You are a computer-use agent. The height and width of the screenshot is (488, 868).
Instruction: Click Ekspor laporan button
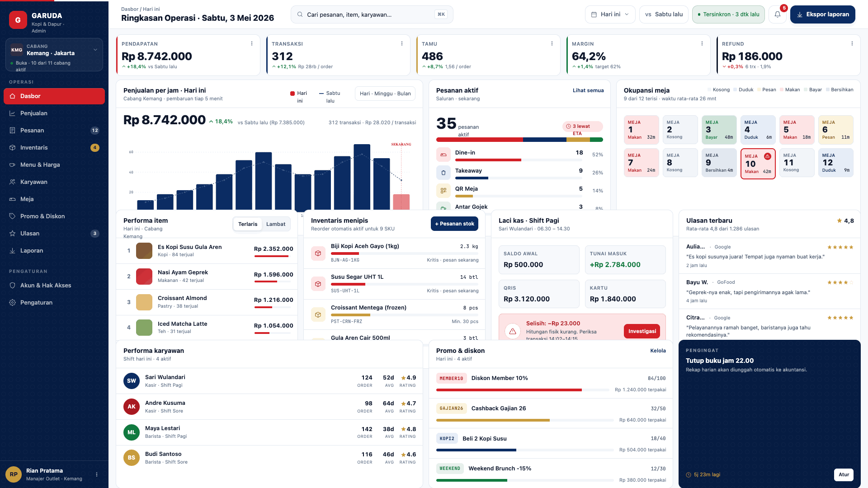tap(823, 14)
